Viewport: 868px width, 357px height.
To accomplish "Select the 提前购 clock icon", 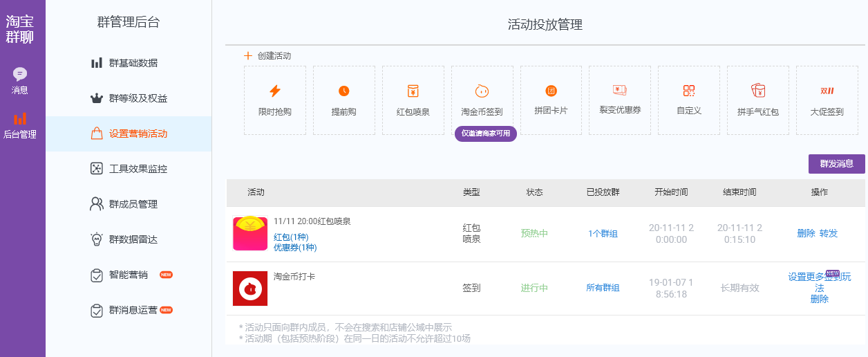I will click(343, 91).
